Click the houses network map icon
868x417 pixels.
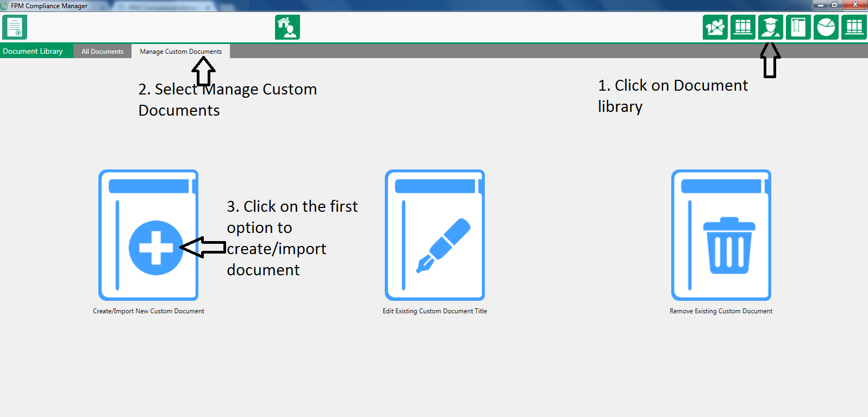[x=715, y=27]
